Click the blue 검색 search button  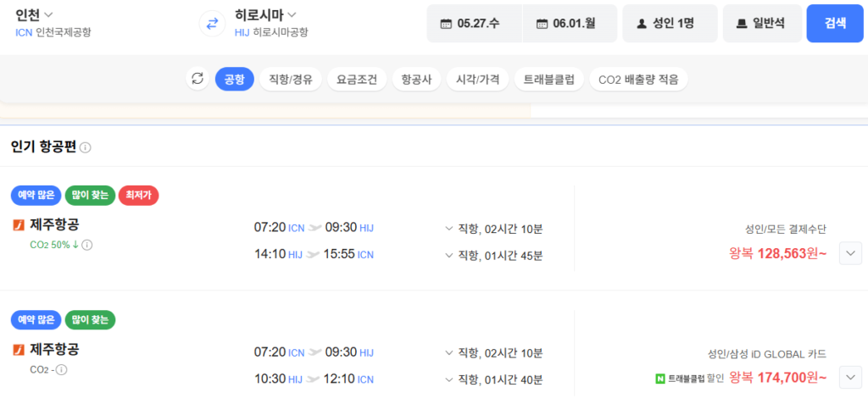pyautogui.click(x=835, y=23)
